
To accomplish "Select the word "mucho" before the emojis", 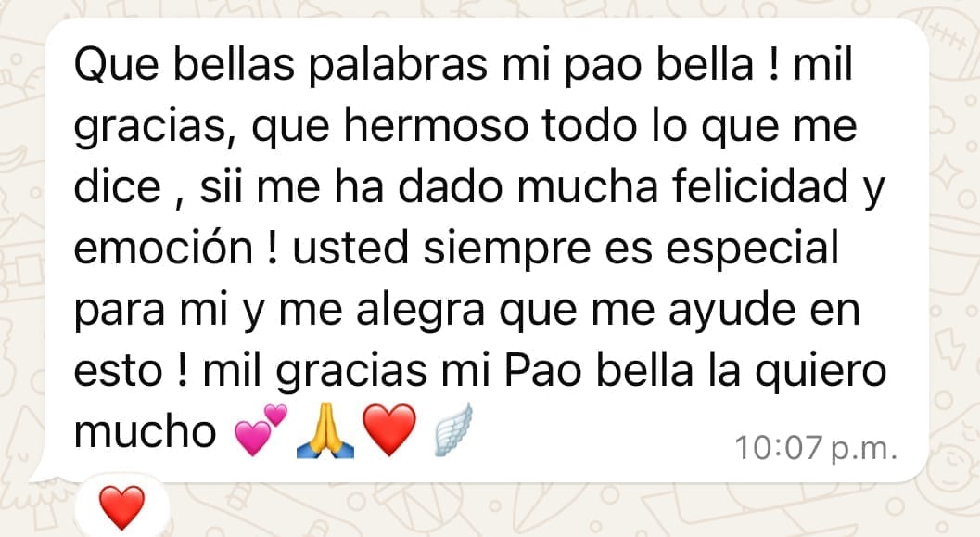I will pyautogui.click(x=145, y=430).
